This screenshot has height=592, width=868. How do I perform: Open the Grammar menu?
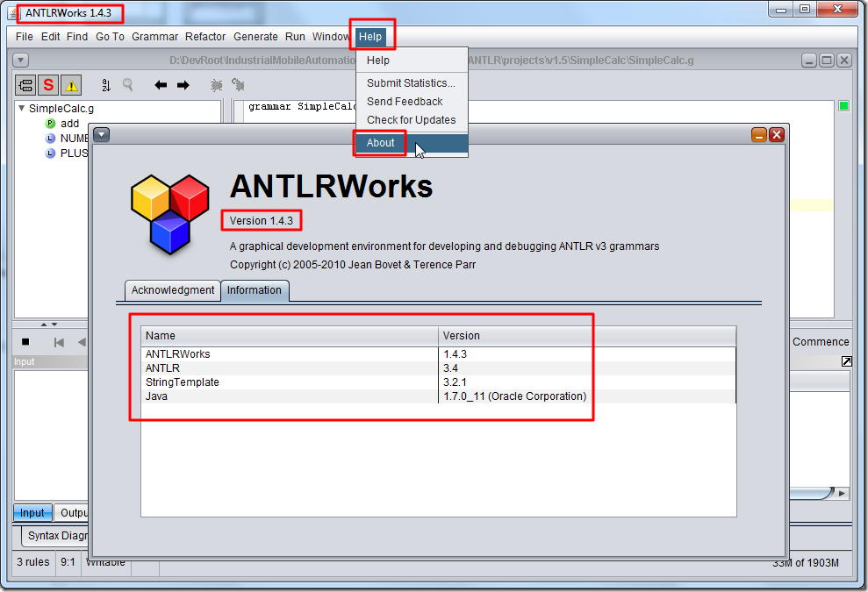click(155, 37)
